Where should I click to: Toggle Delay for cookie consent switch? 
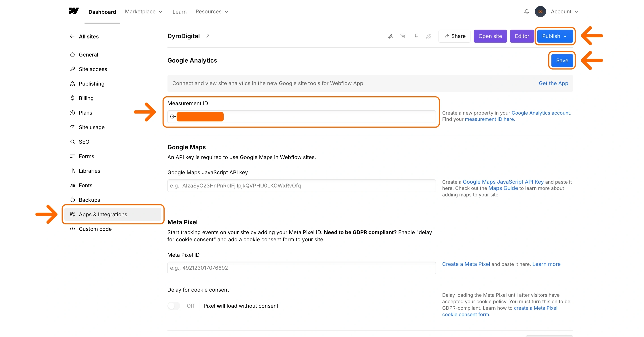tap(174, 305)
